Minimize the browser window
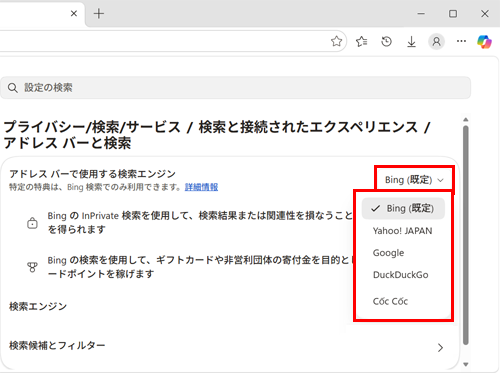This screenshot has width=500, height=373. pyautogui.click(x=421, y=14)
